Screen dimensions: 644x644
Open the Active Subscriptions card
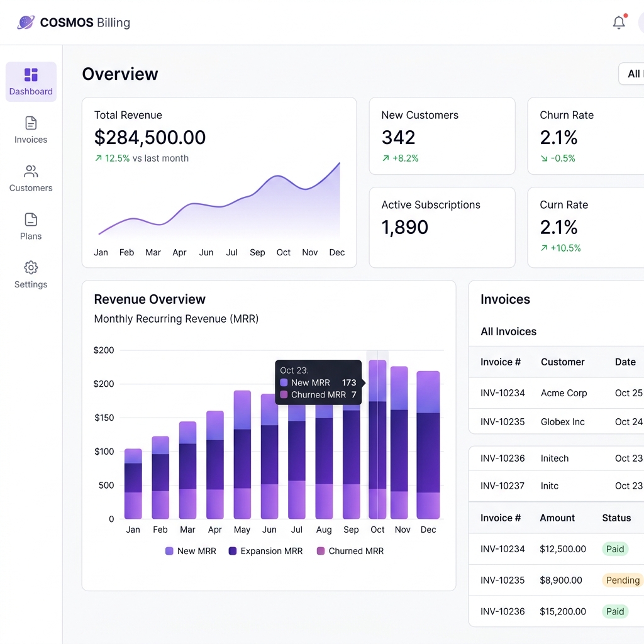point(442,228)
